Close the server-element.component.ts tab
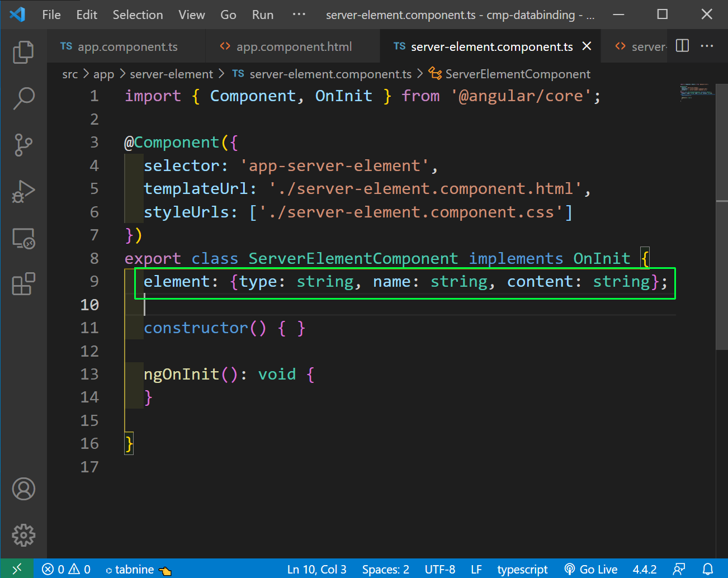Screen dimensions: 728x578 [587, 46]
